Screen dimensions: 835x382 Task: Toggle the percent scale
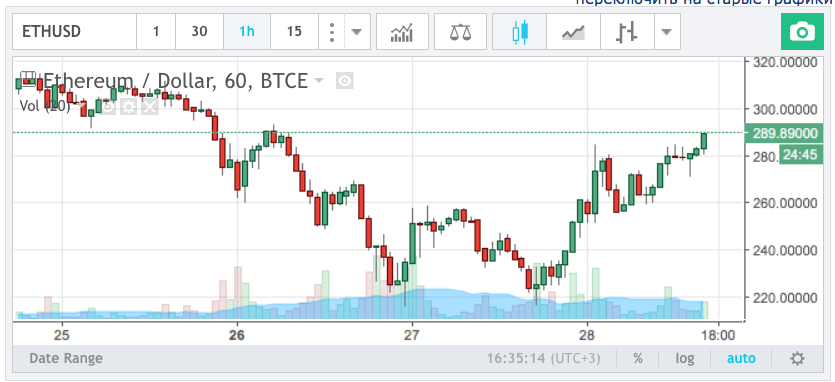[637, 359]
